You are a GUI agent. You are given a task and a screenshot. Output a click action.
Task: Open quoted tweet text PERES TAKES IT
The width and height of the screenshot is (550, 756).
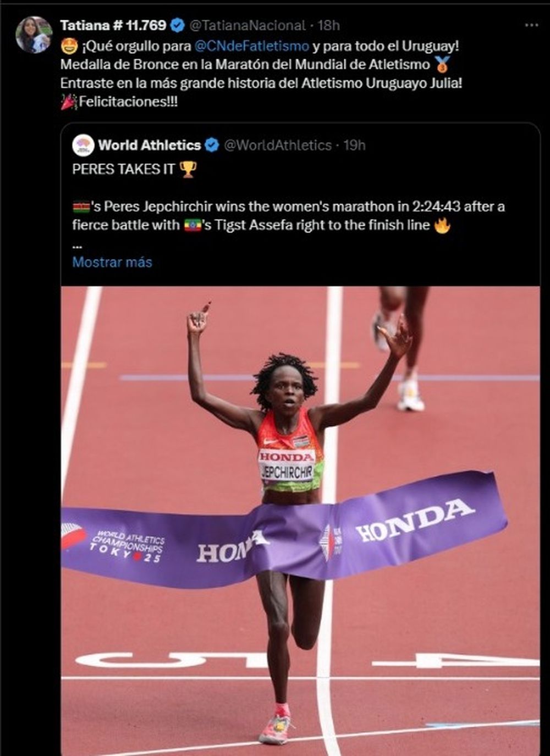(x=123, y=169)
